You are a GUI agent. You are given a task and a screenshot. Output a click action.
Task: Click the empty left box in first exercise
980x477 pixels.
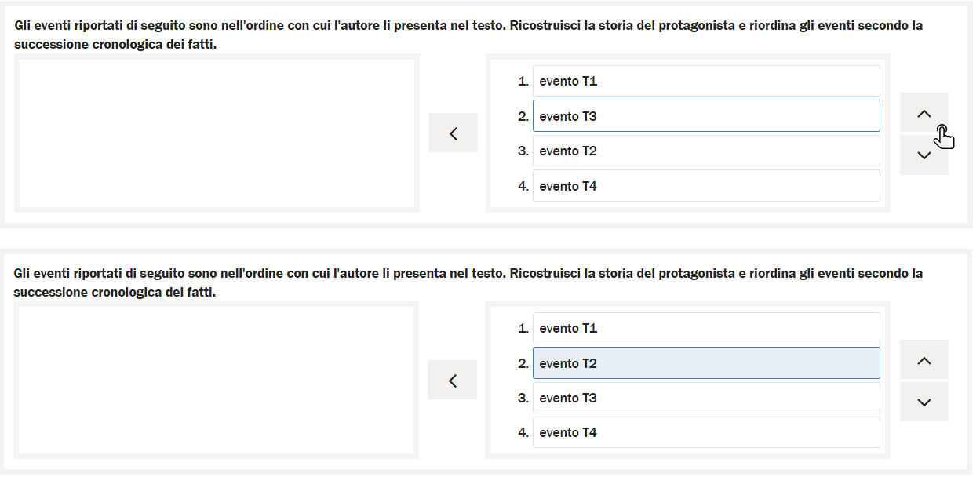[x=217, y=133]
